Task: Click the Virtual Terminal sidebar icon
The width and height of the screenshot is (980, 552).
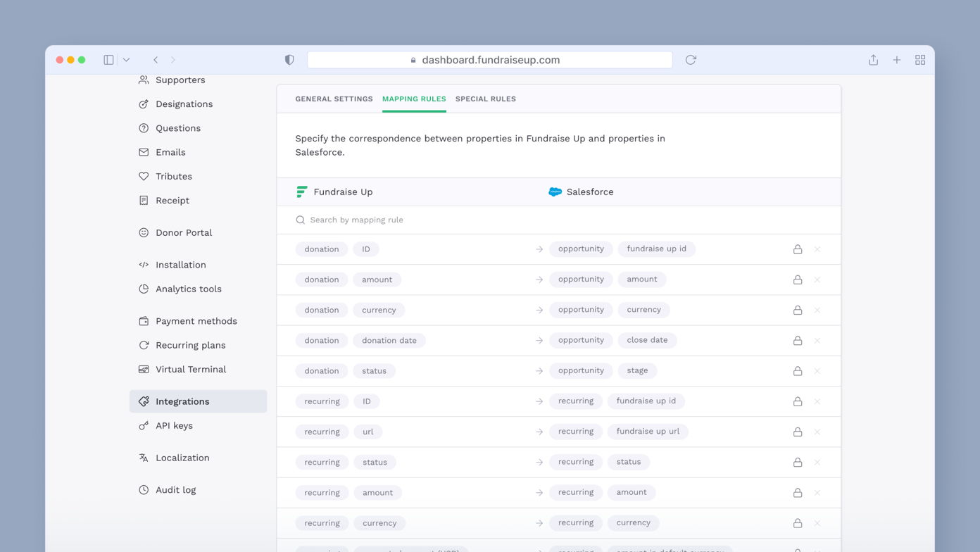Action: coord(143,369)
